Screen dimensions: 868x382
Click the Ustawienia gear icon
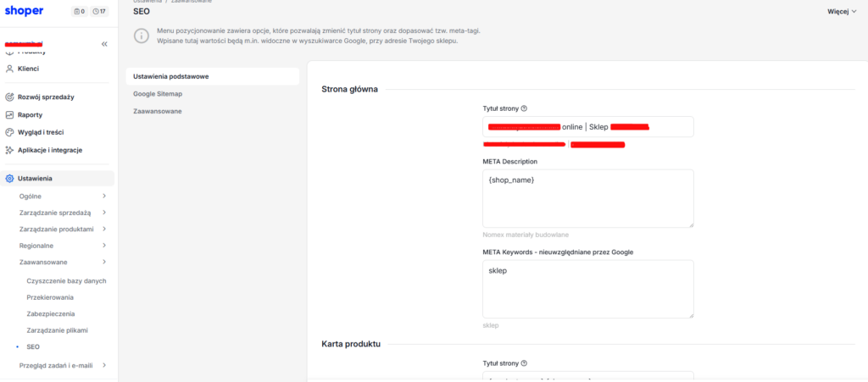(x=8, y=179)
